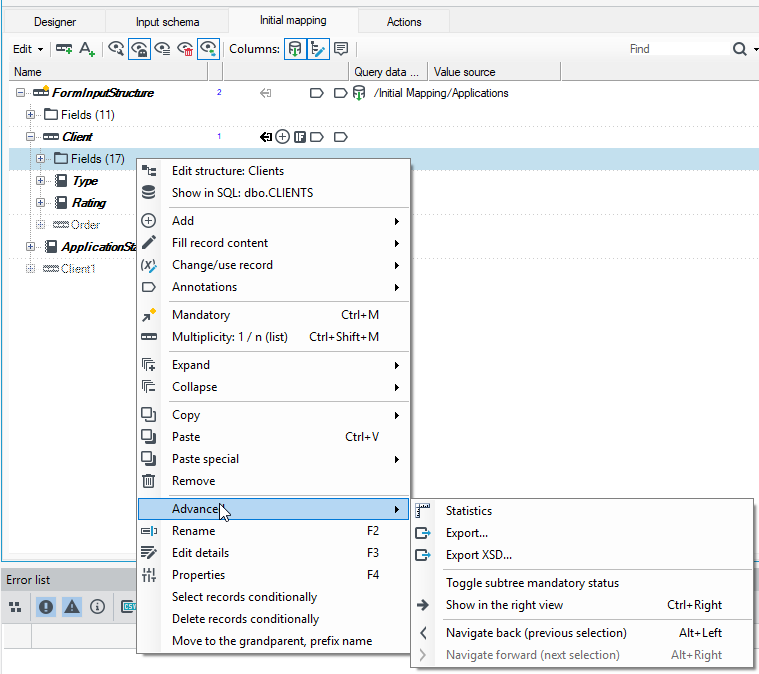Toggle the eye-with-wrench view icon
This screenshot has height=674, width=759.
coord(116,49)
